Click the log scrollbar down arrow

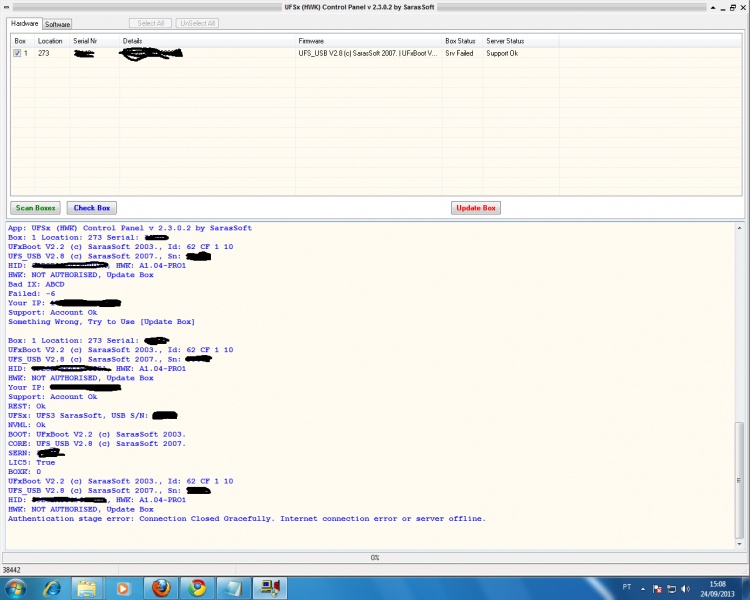[x=739, y=544]
